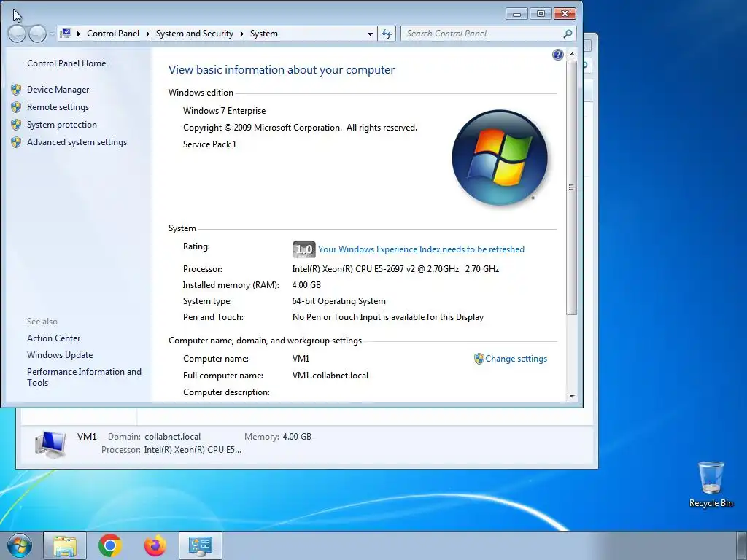Maximize the System window

click(541, 14)
